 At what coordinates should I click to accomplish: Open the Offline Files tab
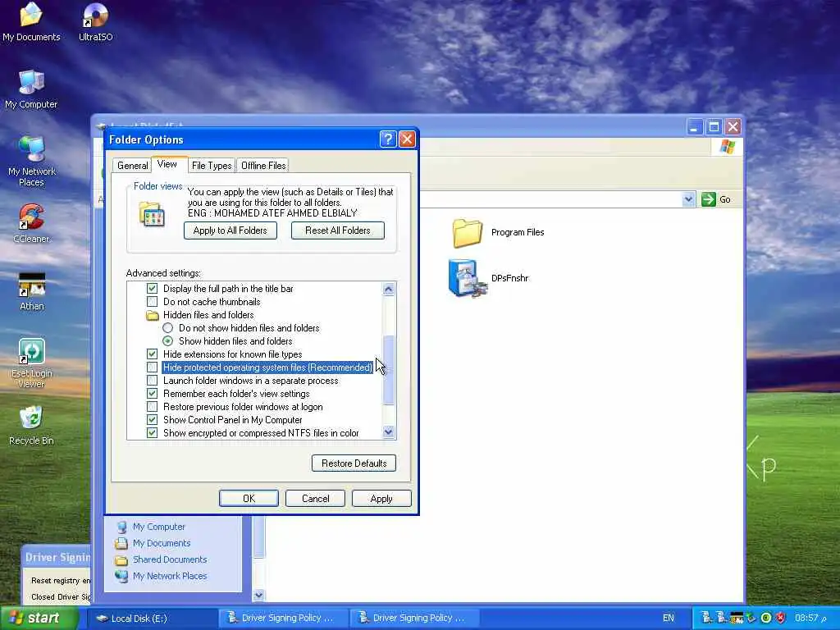[x=263, y=166]
